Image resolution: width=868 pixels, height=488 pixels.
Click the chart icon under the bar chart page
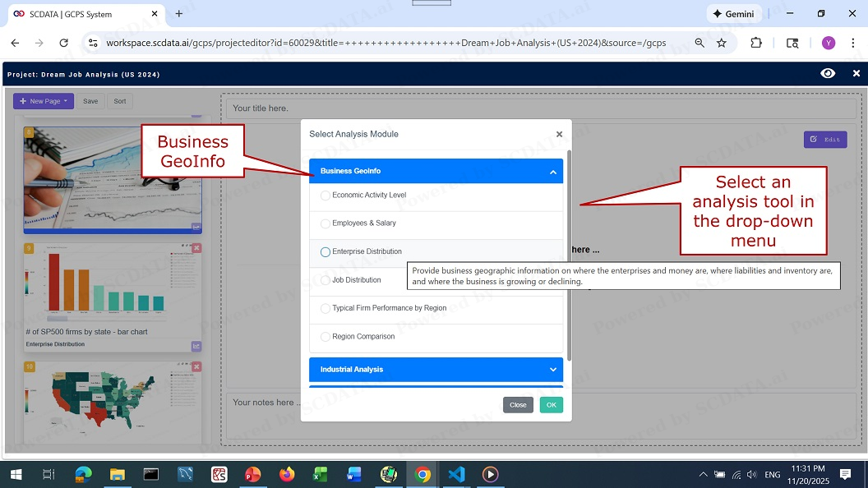click(x=196, y=347)
